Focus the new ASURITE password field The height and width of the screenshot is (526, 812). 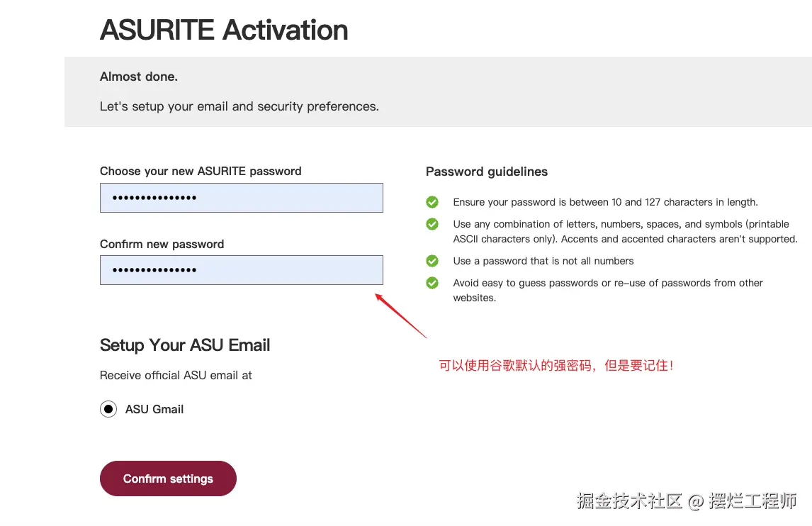241,198
